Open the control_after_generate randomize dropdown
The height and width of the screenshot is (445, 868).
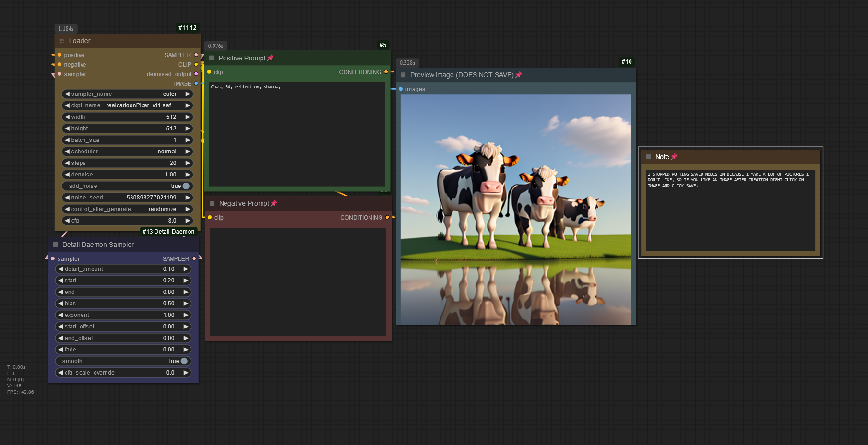point(127,209)
